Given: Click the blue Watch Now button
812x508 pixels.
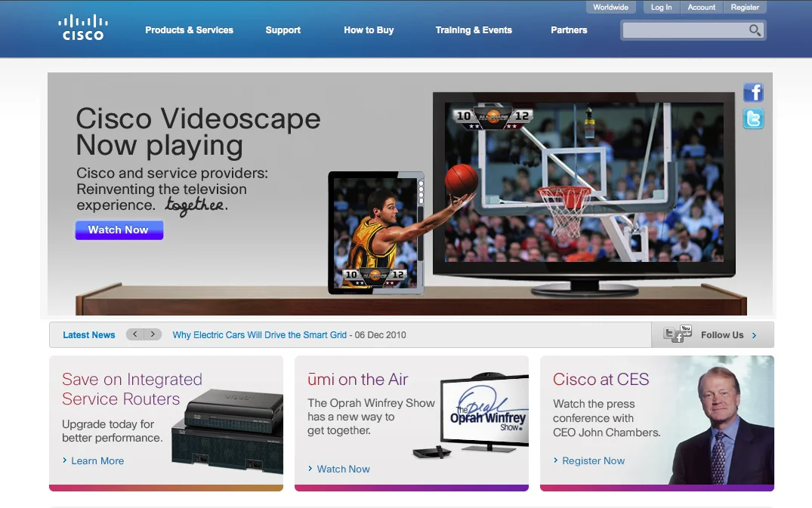Looking at the screenshot, I should tap(119, 230).
